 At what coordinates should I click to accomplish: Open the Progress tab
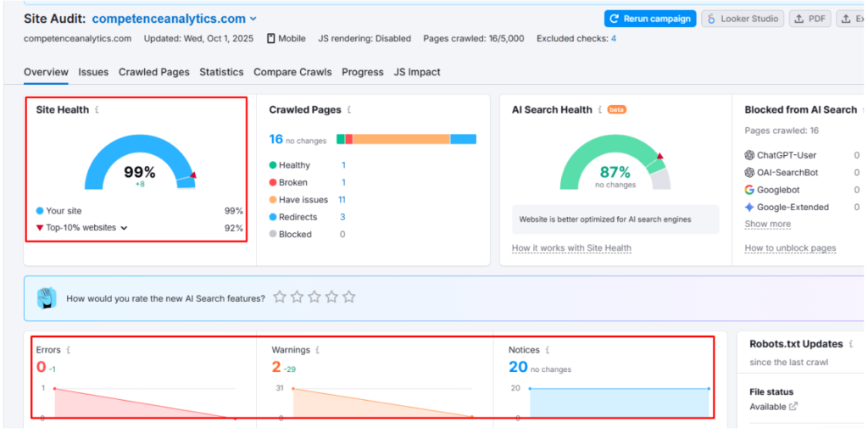pyautogui.click(x=363, y=72)
